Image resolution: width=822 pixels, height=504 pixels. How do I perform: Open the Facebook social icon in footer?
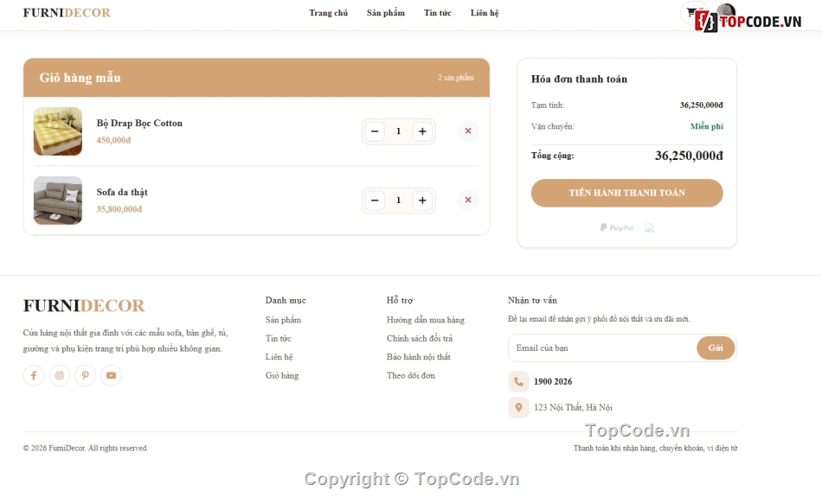pos(34,375)
